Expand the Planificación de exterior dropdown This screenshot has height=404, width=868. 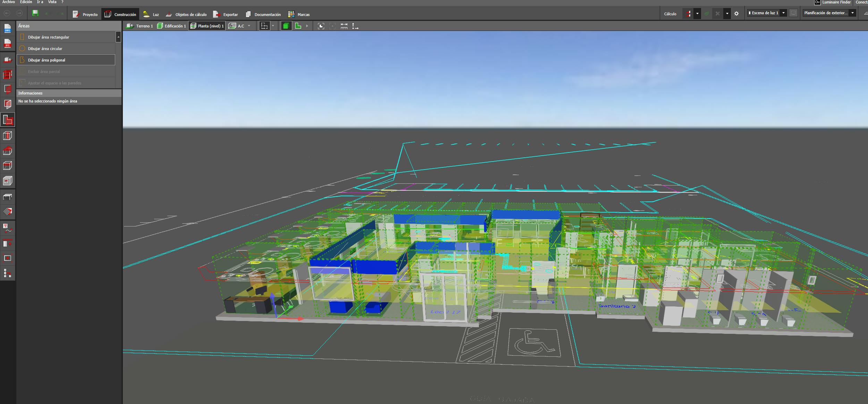click(852, 13)
